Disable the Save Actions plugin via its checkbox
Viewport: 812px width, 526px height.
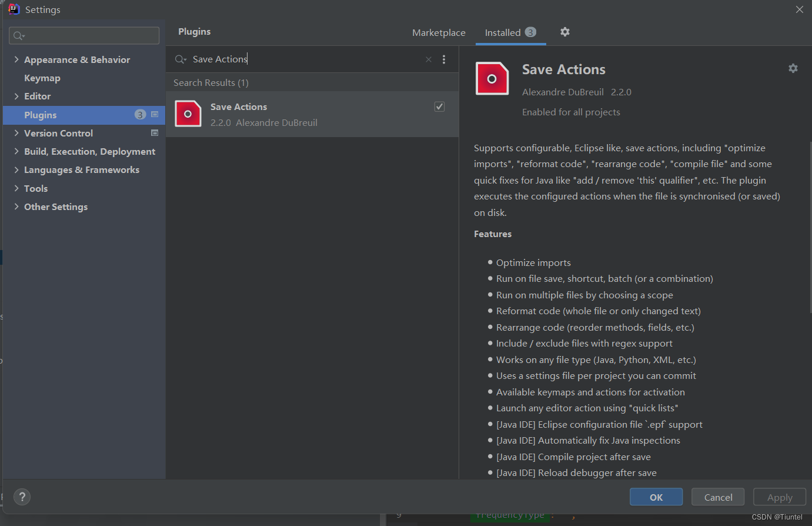coord(439,106)
